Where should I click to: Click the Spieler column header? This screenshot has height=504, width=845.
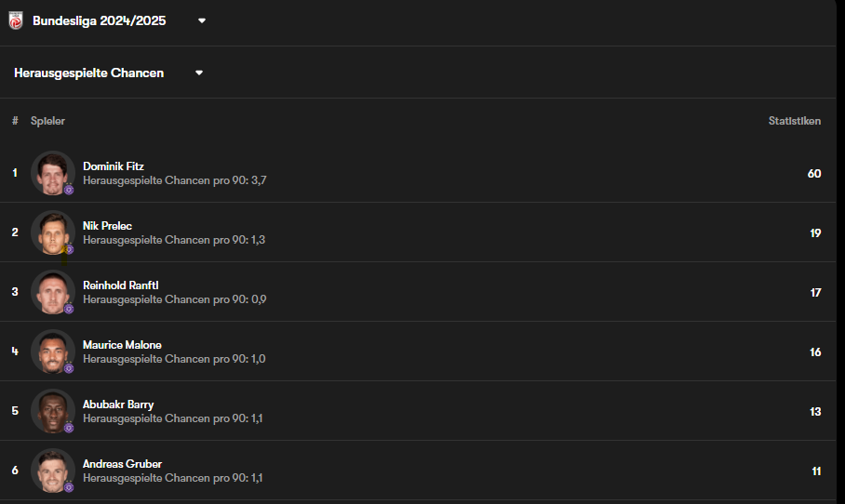coord(47,121)
